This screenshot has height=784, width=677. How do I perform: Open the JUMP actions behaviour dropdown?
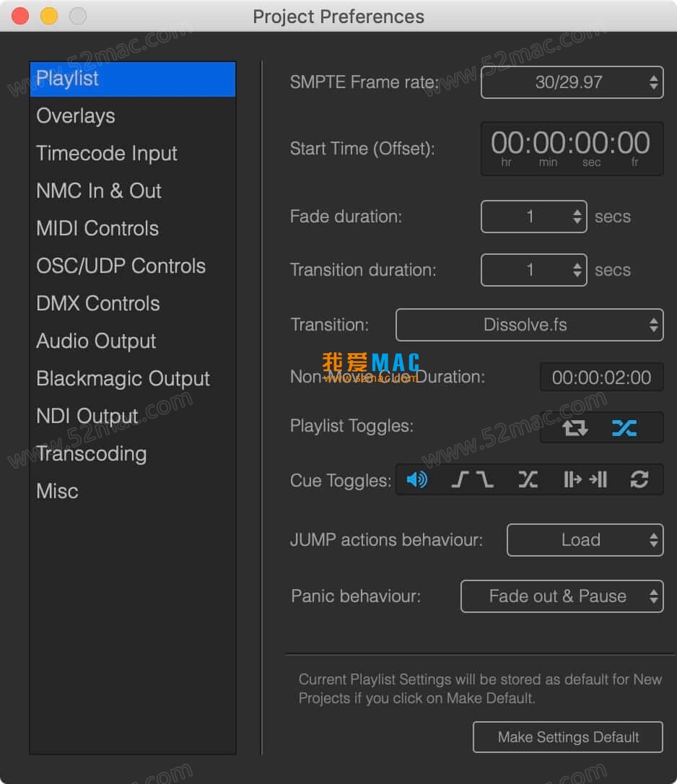pos(585,540)
